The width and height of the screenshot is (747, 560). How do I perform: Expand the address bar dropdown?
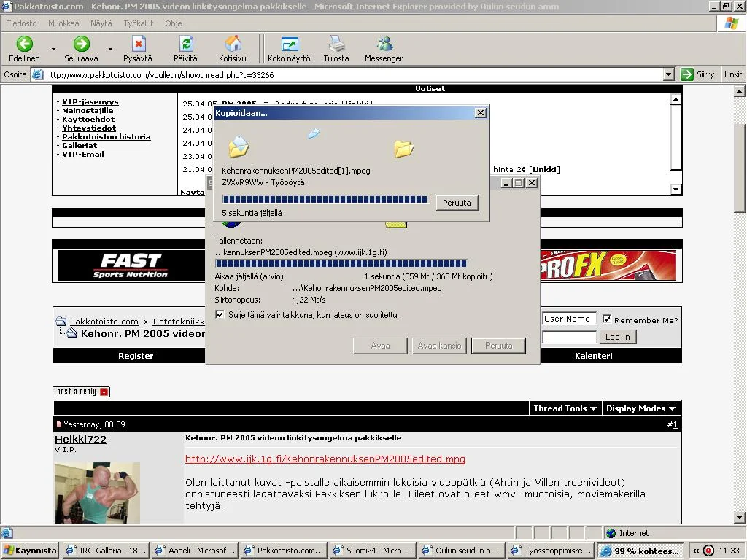tap(669, 74)
